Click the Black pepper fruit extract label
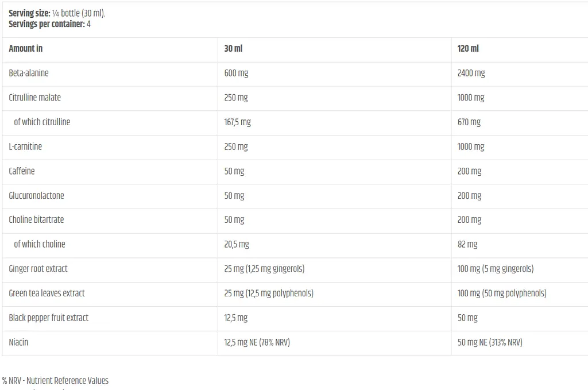This screenshot has height=390, width=588. tap(48, 318)
